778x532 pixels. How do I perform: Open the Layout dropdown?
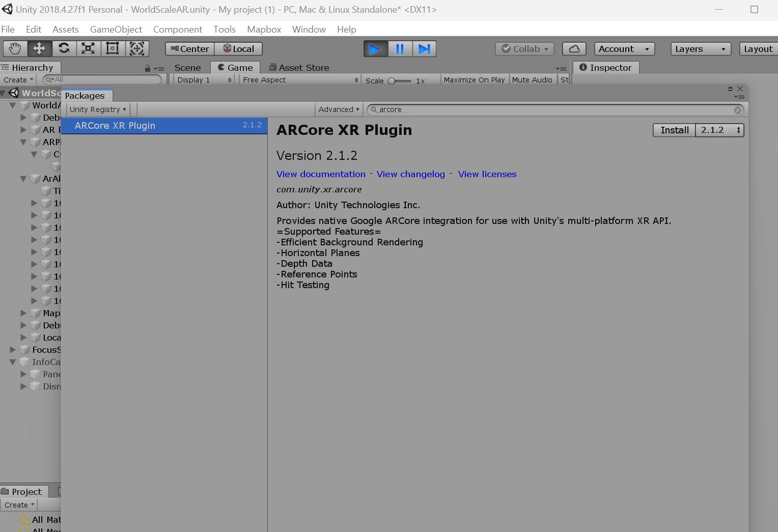(x=759, y=49)
